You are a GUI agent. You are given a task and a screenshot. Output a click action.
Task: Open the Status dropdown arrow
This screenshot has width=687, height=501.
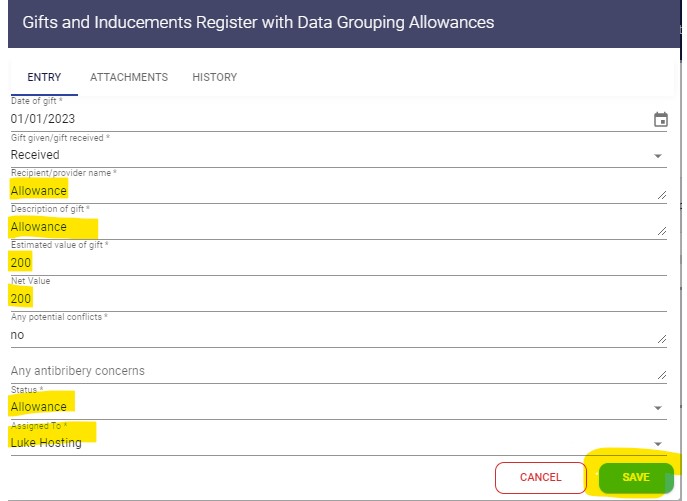tap(657, 408)
